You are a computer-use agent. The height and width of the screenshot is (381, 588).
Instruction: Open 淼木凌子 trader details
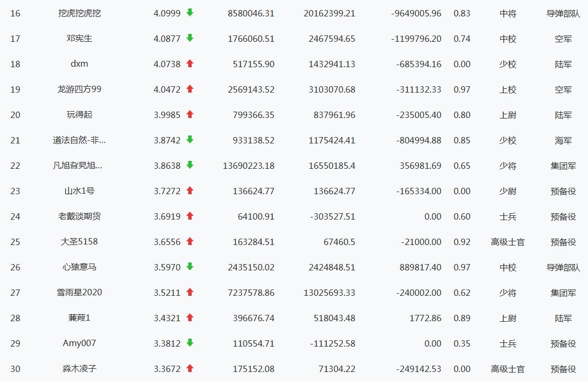pyautogui.click(x=79, y=369)
